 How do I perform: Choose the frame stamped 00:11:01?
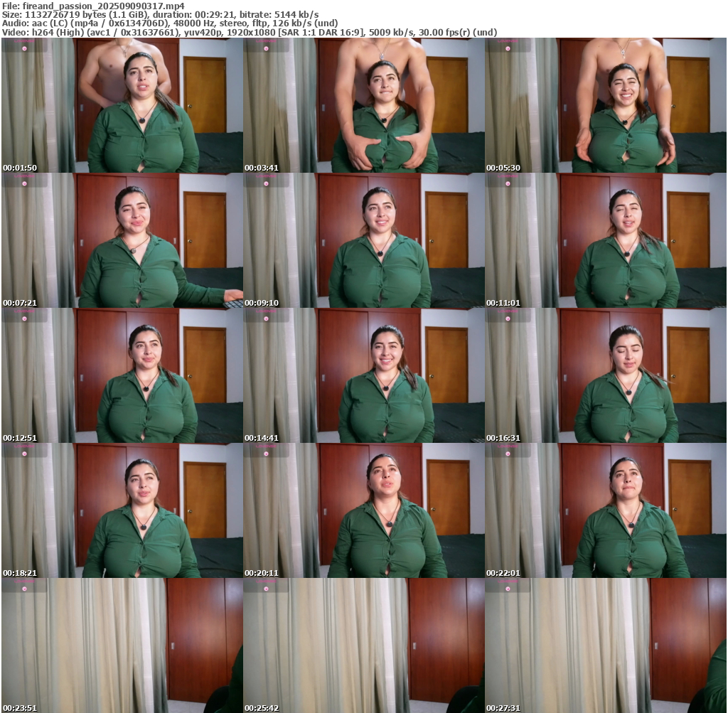tap(606, 240)
